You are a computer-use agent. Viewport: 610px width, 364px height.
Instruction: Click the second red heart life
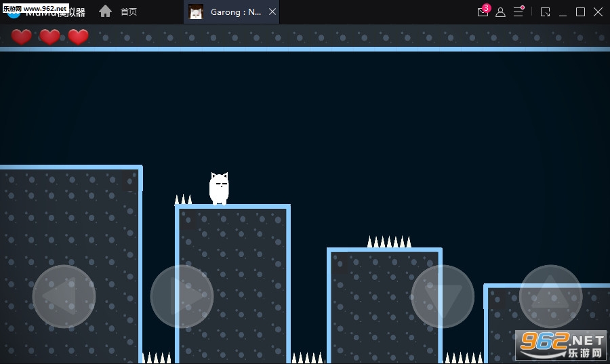49,37
